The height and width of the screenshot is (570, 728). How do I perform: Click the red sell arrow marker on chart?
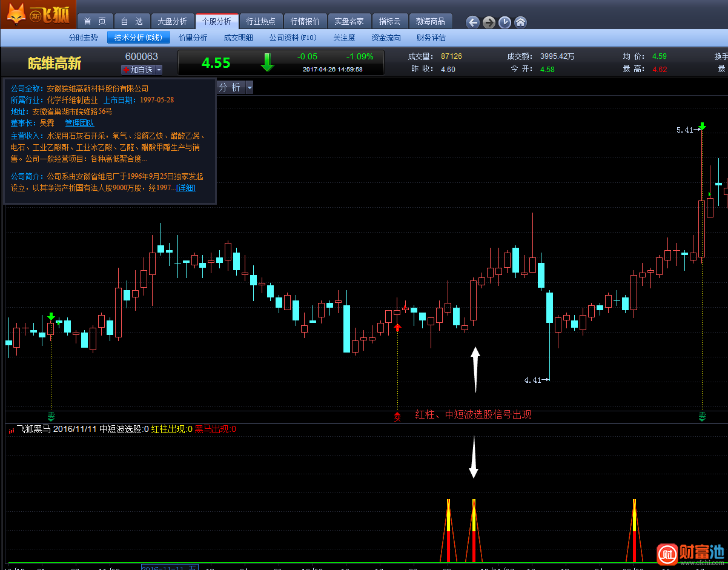coord(397,328)
